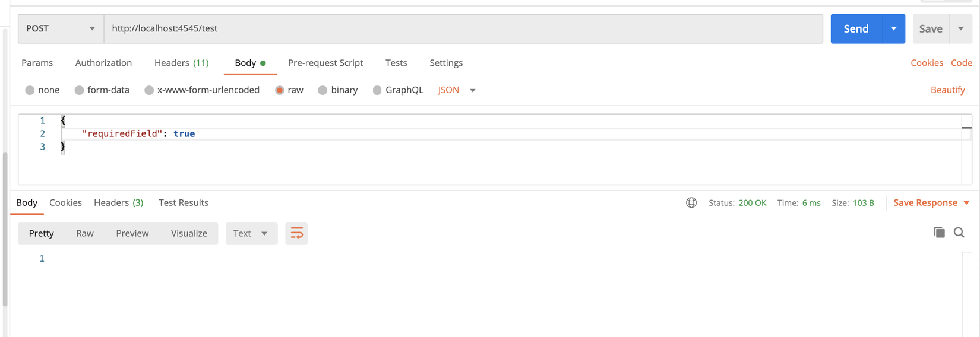Click the request URL input field
The image size is (980, 337).
pyautogui.click(x=463, y=28)
